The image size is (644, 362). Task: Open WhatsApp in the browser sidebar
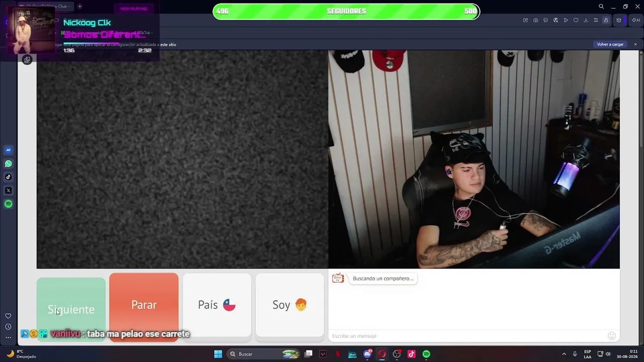(x=9, y=164)
